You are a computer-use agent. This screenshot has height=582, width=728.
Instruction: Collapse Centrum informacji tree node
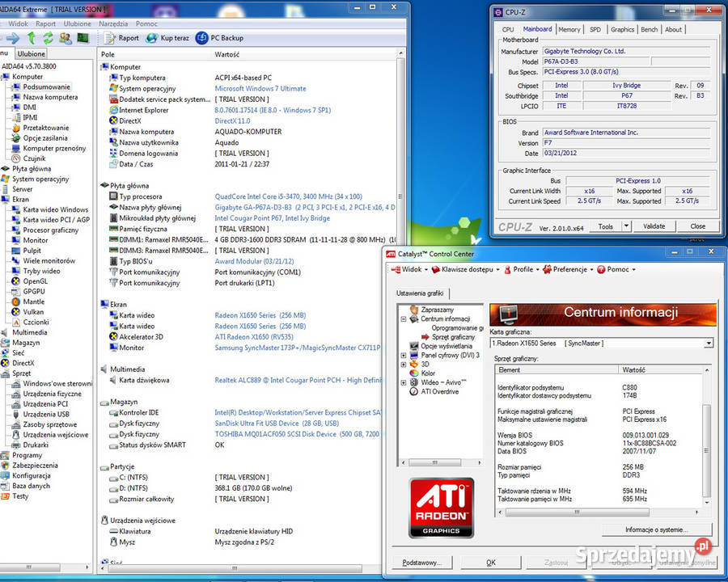404,318
